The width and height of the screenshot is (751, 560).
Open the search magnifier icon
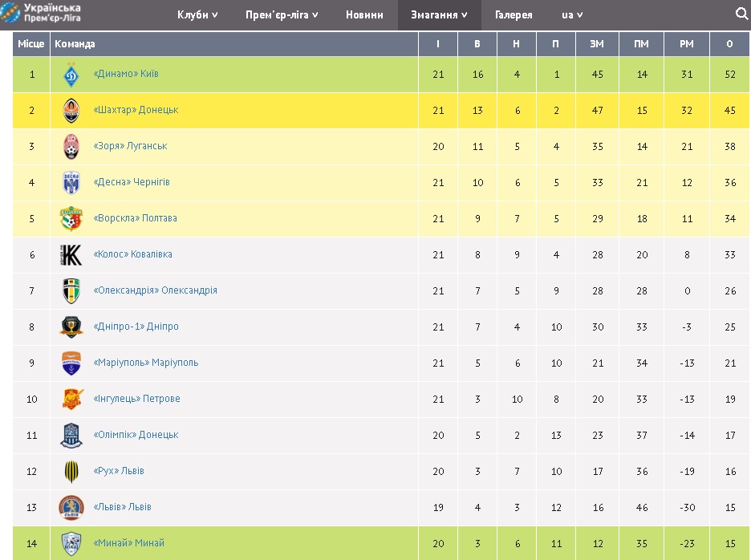point(741,14)
